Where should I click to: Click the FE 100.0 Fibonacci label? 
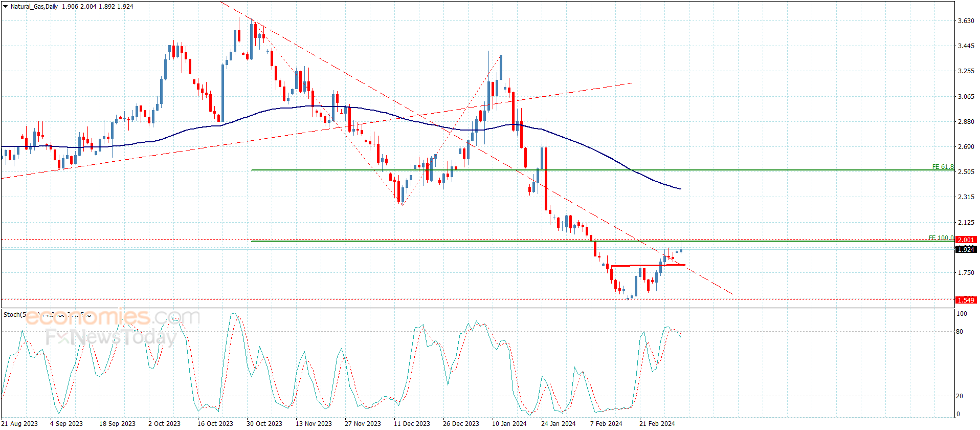coord(941,238)
